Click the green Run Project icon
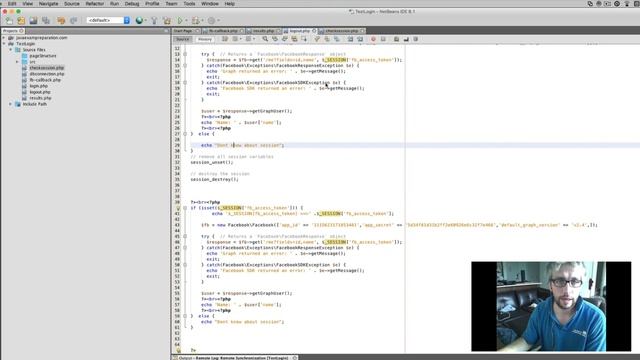 point(180,20)
